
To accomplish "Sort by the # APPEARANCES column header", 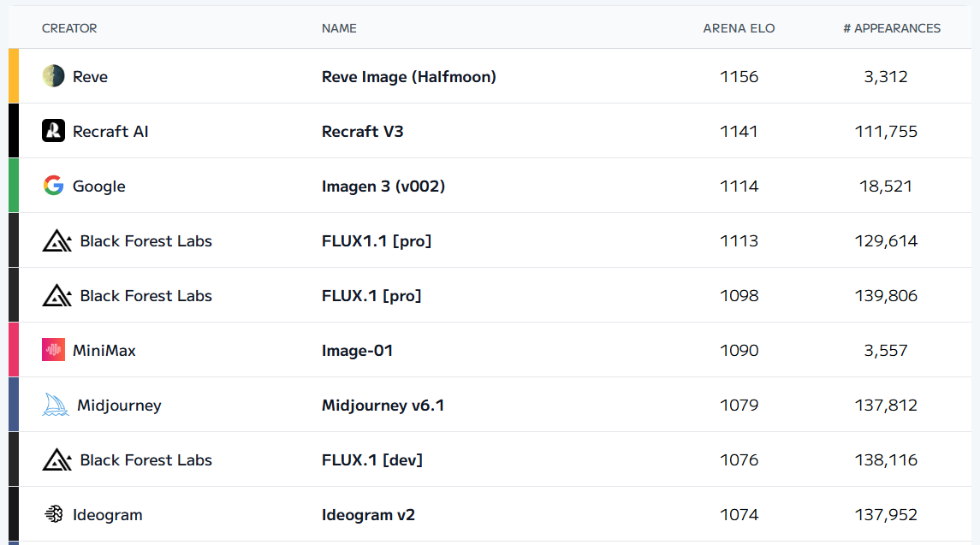I will pyautogui.click(x=891, y=28).
